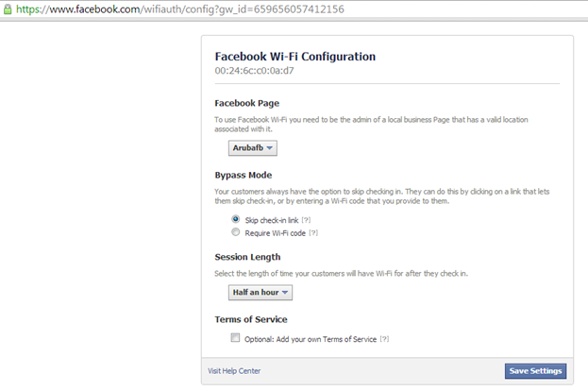Click the "Skip check-in link" label text
The image size is (588, 391).
pos(272,220)
